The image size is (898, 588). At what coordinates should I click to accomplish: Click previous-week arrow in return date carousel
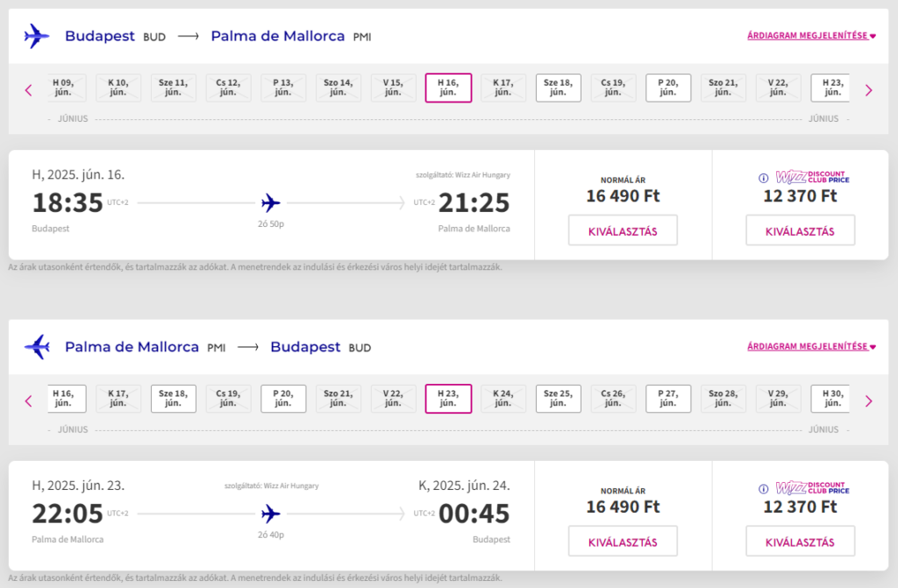[28, 400]
